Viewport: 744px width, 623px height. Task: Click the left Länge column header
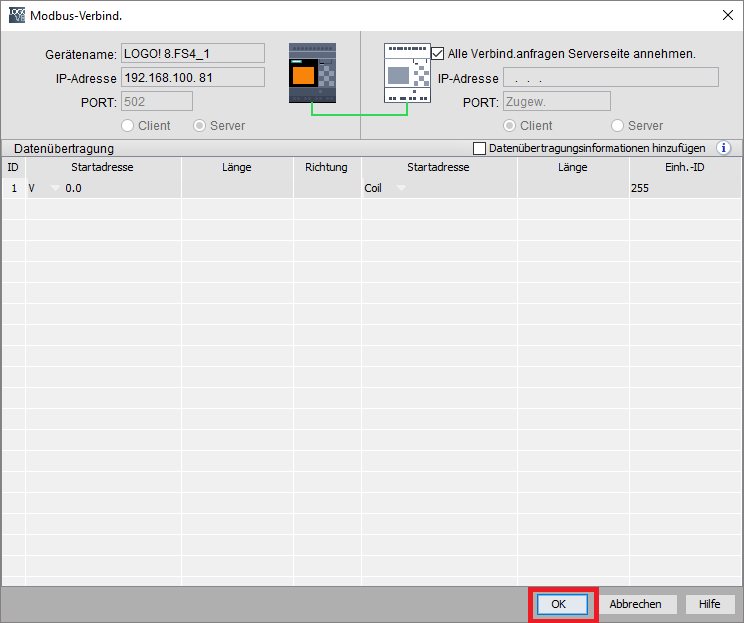pyautogui.click(x=237, y=167)
